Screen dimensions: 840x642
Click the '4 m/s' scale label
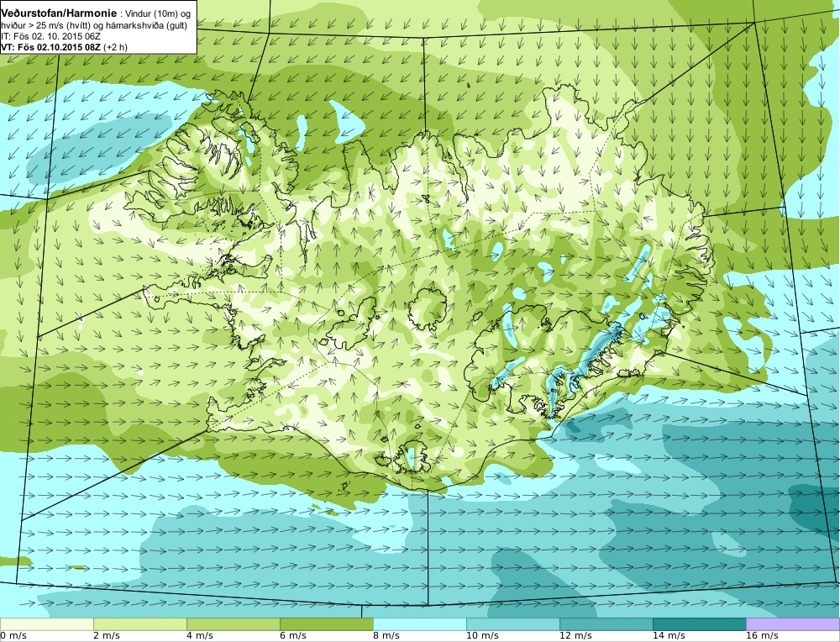pyautogui.click(x=200, y=636)
